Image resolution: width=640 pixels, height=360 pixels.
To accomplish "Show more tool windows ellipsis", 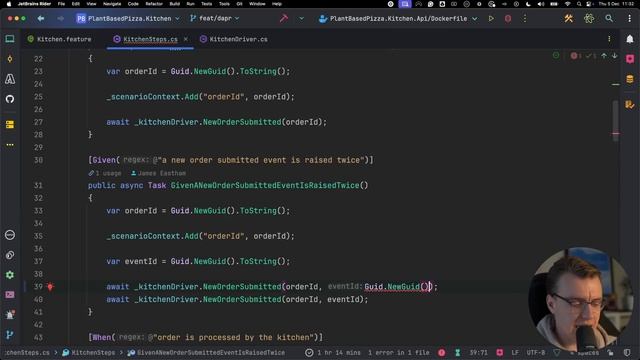I will point(10,144).
